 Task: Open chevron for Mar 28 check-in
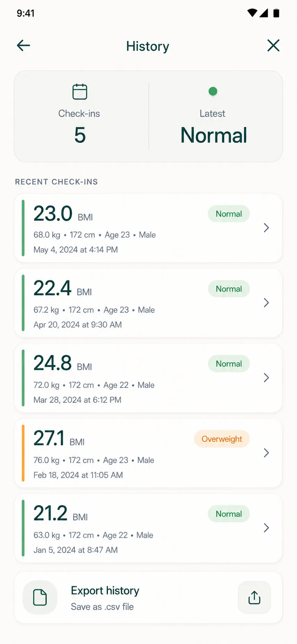click(266, 378)
